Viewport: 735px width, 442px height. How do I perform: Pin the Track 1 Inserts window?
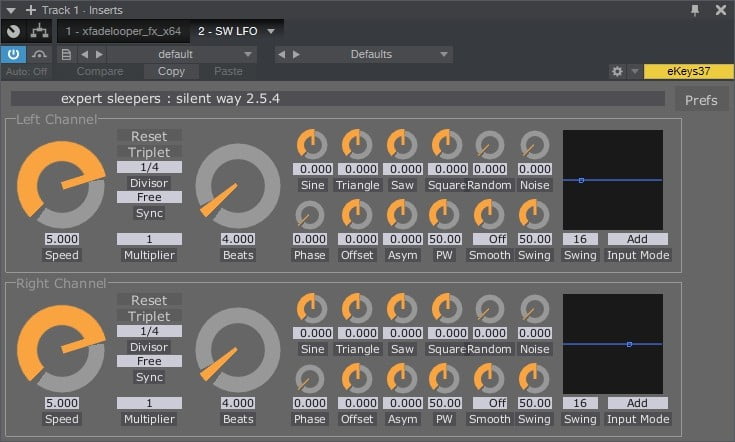click(x=696, y=10)
